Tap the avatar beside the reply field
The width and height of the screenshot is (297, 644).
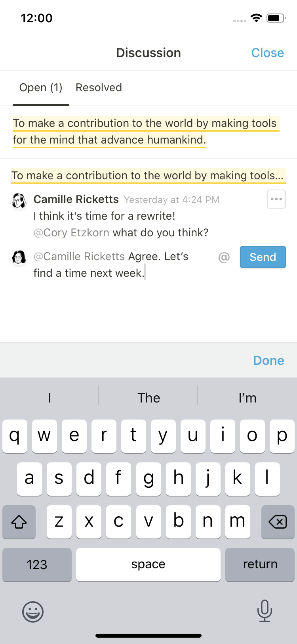19,257
